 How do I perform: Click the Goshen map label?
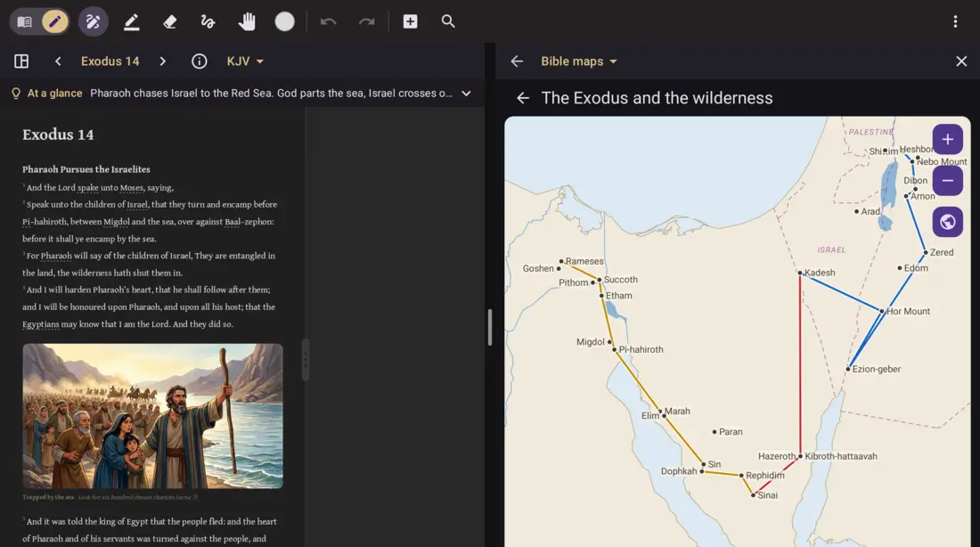point(538,268)
